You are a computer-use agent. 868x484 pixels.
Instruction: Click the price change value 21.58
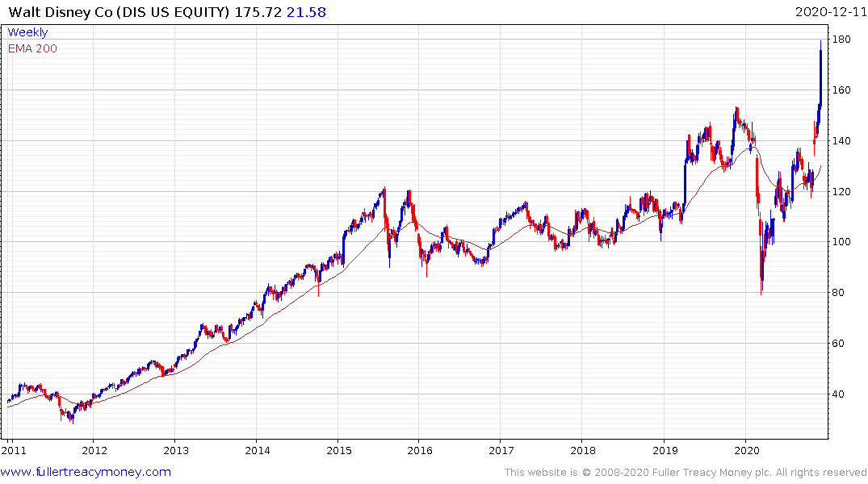click(x=306, y=12)
